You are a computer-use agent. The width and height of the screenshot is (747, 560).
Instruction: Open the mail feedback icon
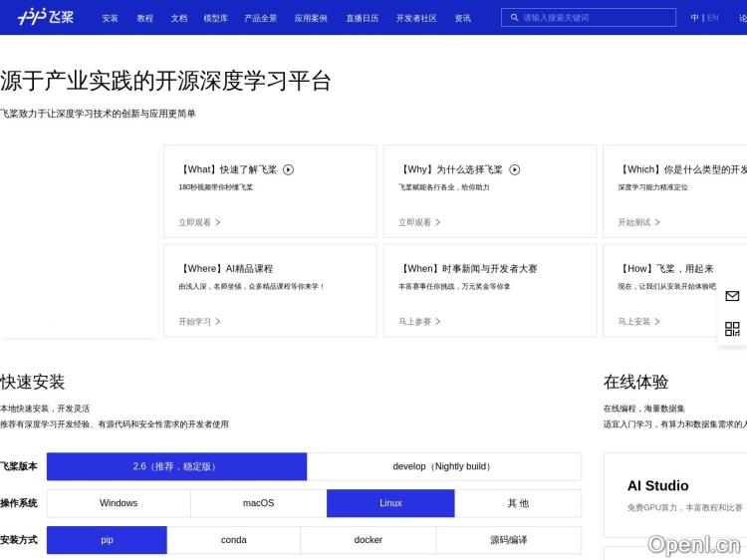tap(732, 296)
